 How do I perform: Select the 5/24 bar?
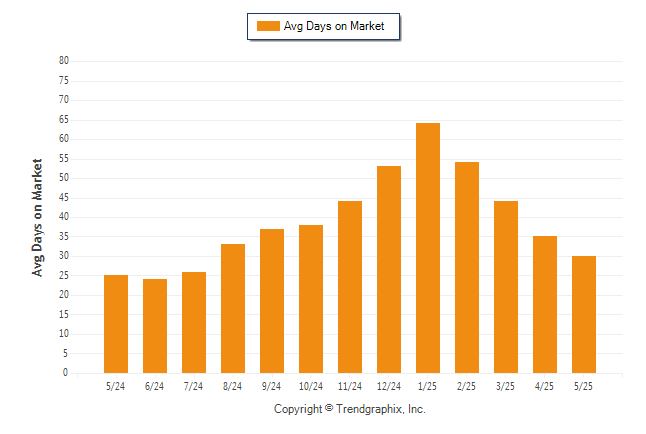[116, 324]
